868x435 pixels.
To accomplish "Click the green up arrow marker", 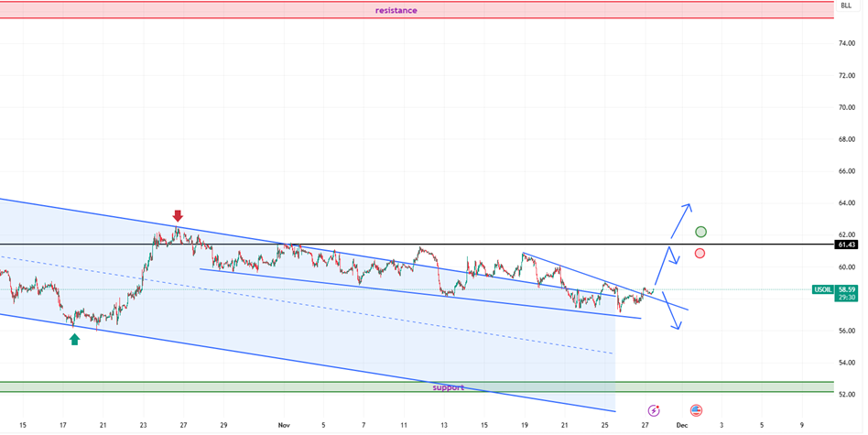I will point(74,340).
